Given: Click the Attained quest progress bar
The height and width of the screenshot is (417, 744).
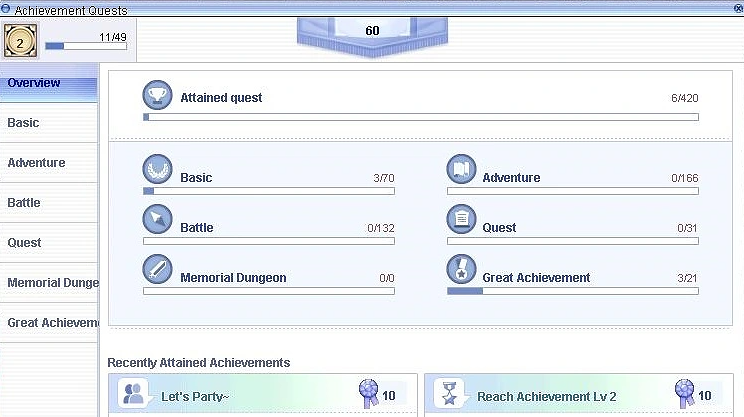Looking at the screenshot, I should 421,117.
